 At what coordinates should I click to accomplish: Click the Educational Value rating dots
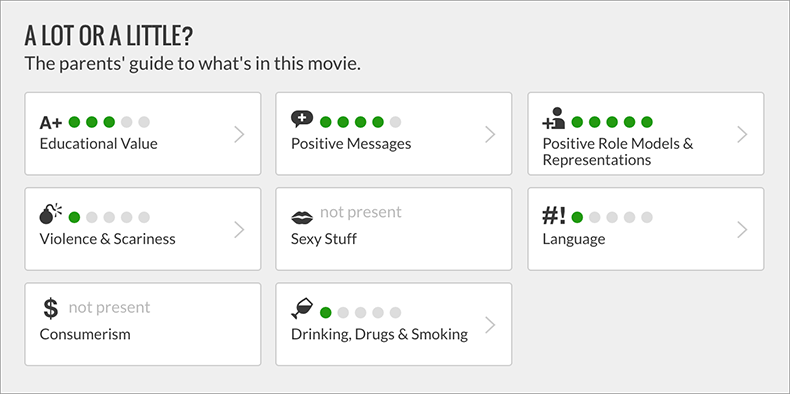(x=109, y=122)
